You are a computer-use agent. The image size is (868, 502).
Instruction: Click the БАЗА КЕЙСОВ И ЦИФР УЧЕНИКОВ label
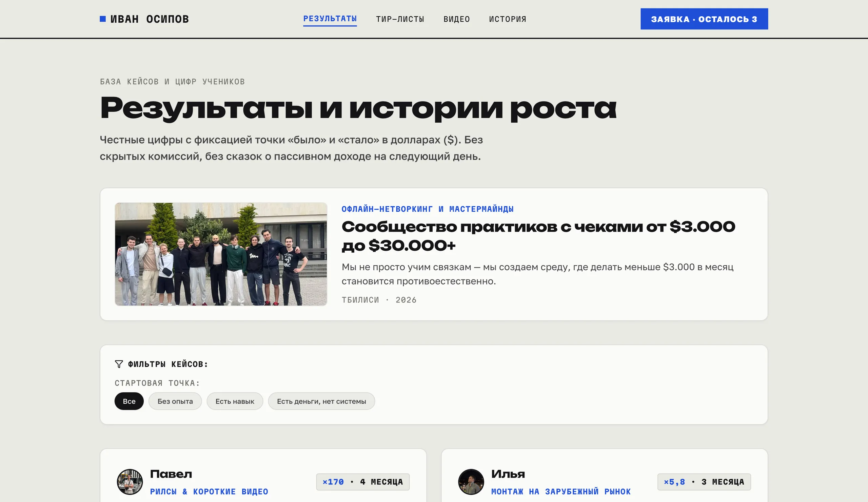point(172,82)
